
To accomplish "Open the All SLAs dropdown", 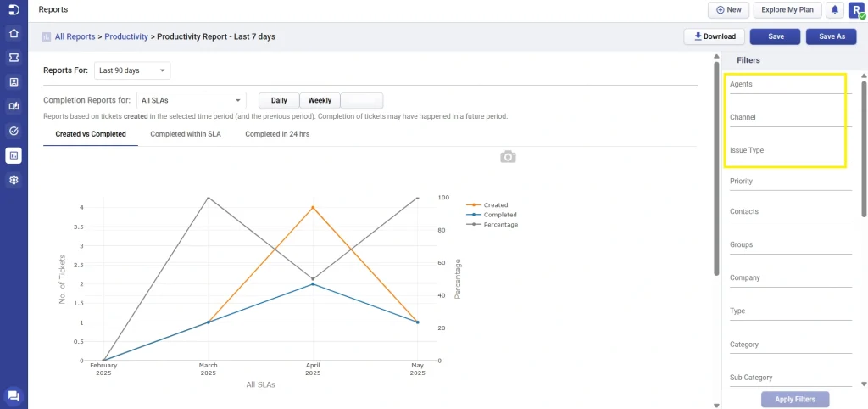I will pyautogui.click(x=191, y=101).
